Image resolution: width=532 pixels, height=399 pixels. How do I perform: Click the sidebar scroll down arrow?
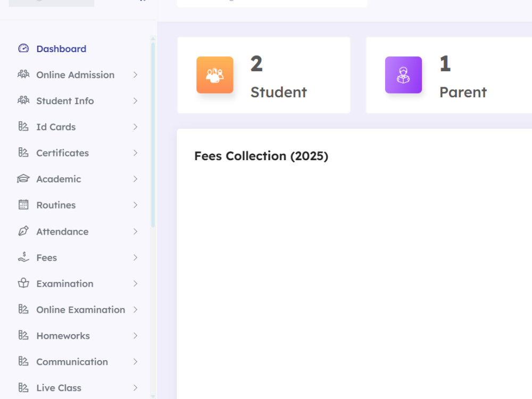click(153, 396)
